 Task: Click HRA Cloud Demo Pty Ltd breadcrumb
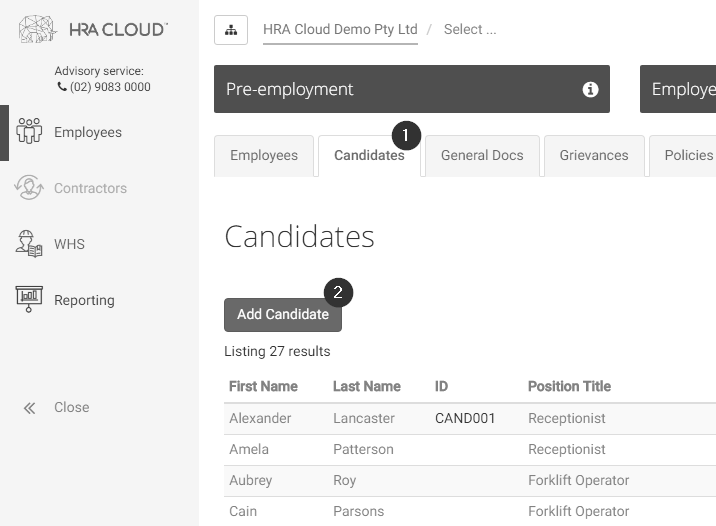[340, 29]
